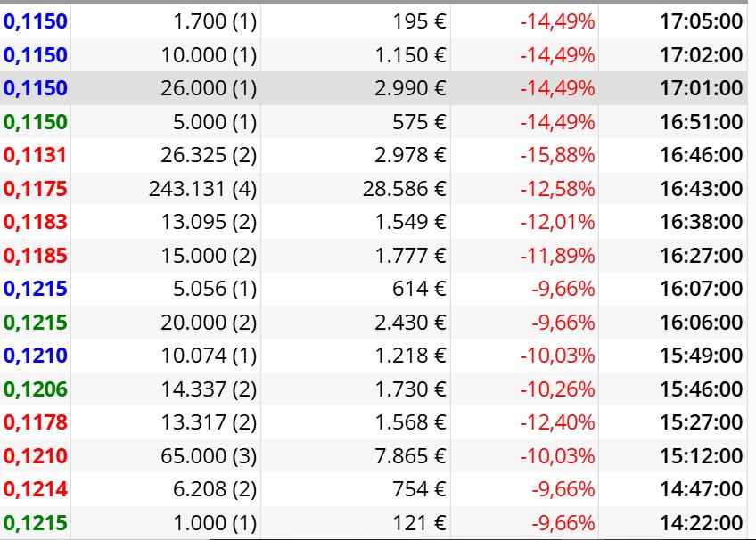The height and width of the screenshot is (540, 756).
Task: Click volume 10.000 (1) at 17:02:00
Action: pos(209,55)
